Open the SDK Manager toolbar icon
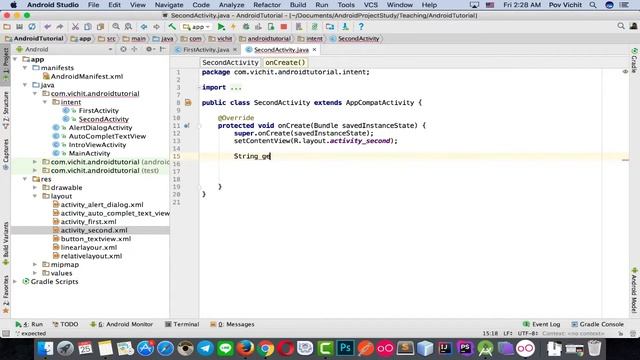This screenshot has height=360, width=640. pos(345,27)
